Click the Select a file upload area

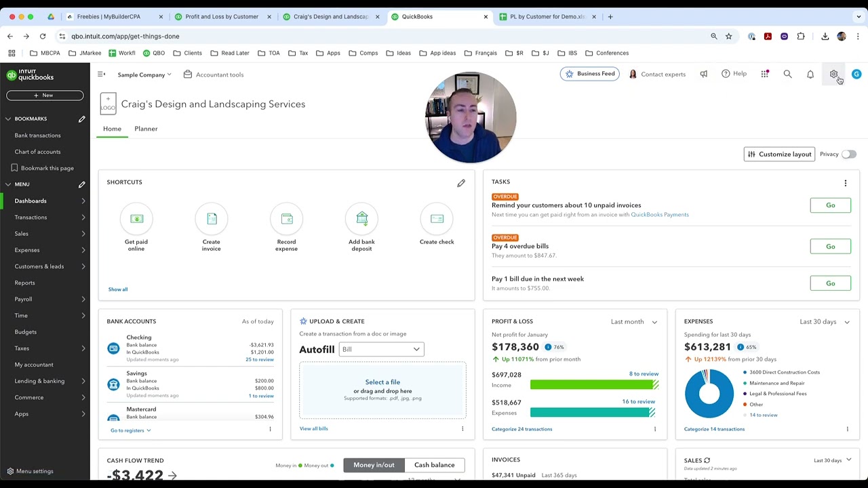click(x=382, y=390)
